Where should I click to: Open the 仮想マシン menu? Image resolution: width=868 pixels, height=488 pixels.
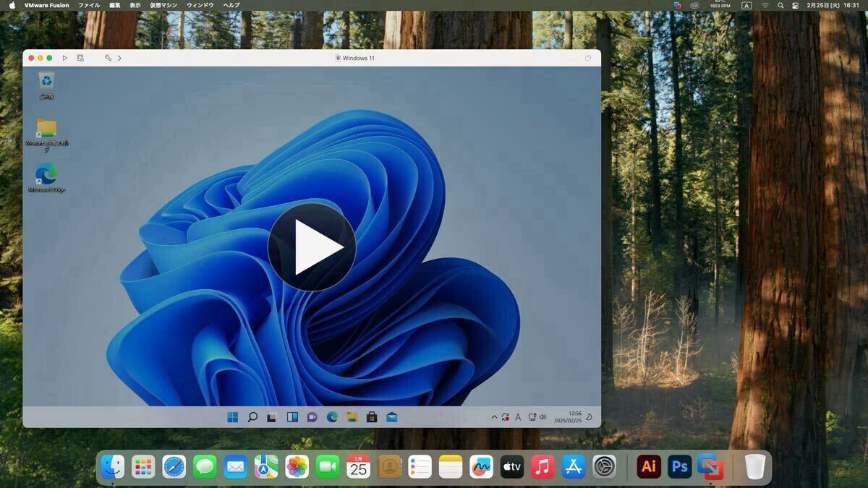pyautogui.click(x=163, y=5)
